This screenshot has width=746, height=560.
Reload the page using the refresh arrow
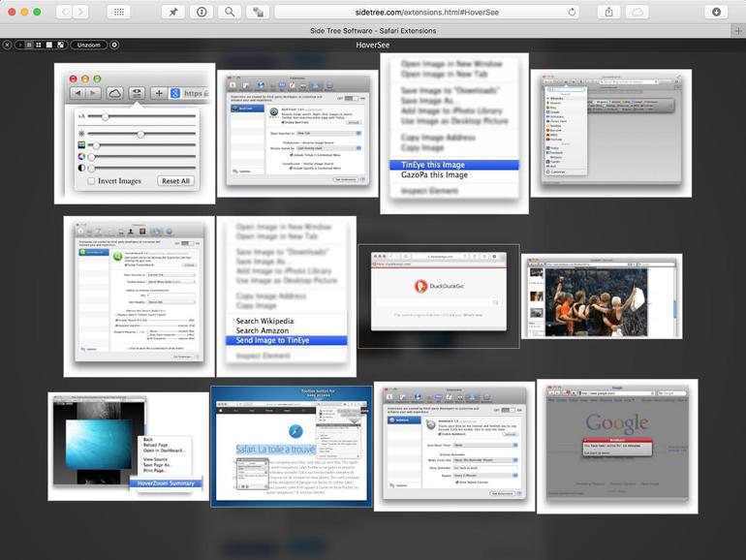[x=572, y=12]
